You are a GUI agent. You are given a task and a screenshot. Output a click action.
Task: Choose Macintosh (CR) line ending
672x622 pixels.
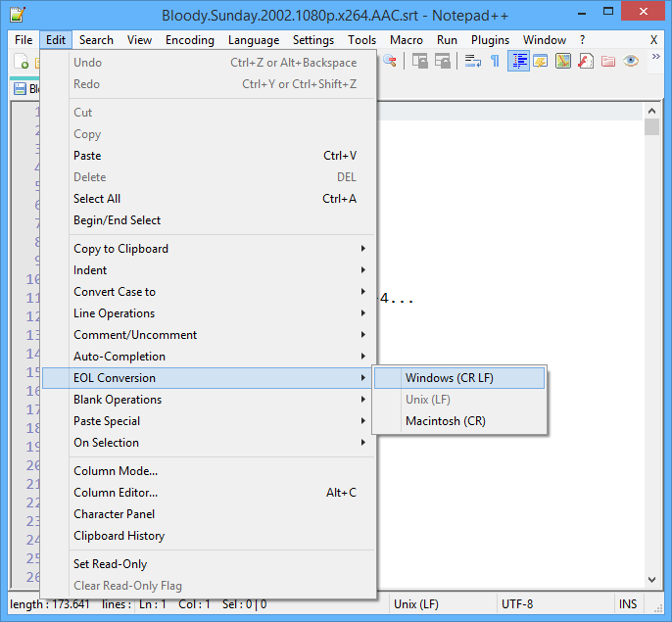tap(445, 421)
